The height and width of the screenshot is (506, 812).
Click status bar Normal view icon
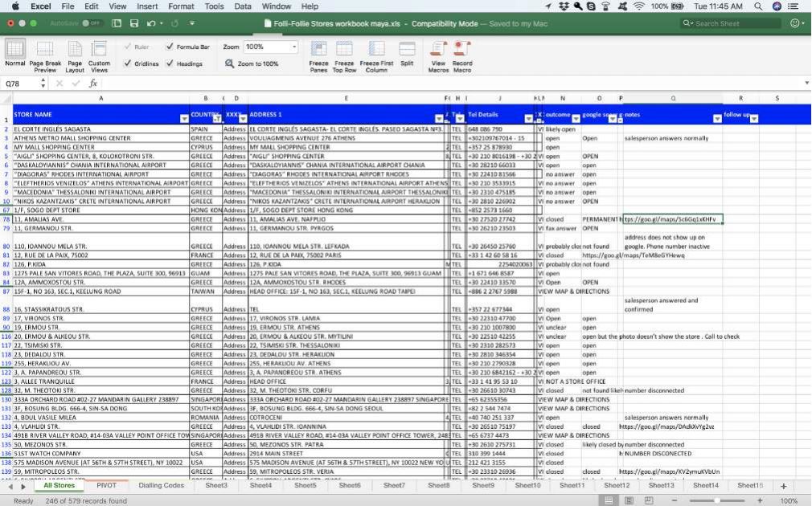coord(609,500)
